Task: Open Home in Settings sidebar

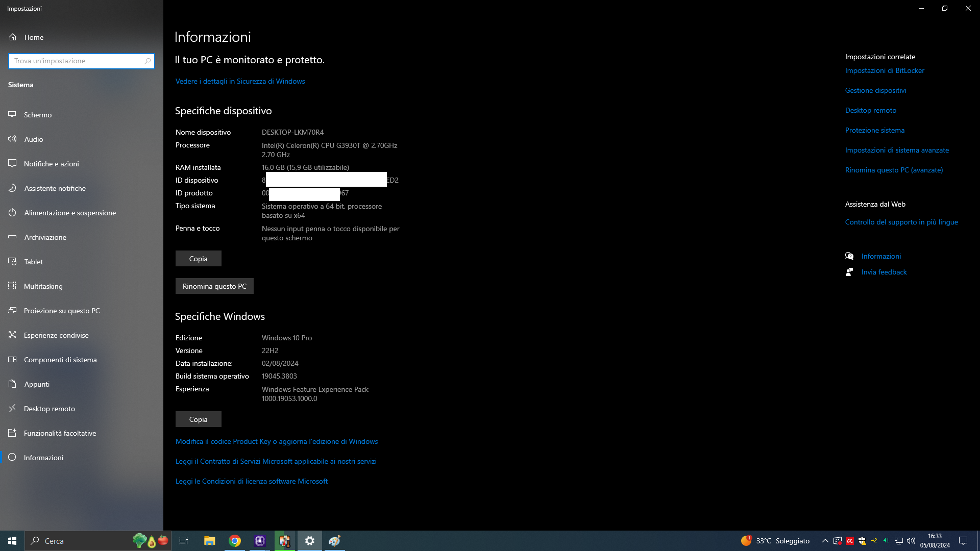Action: pos(34,37)
